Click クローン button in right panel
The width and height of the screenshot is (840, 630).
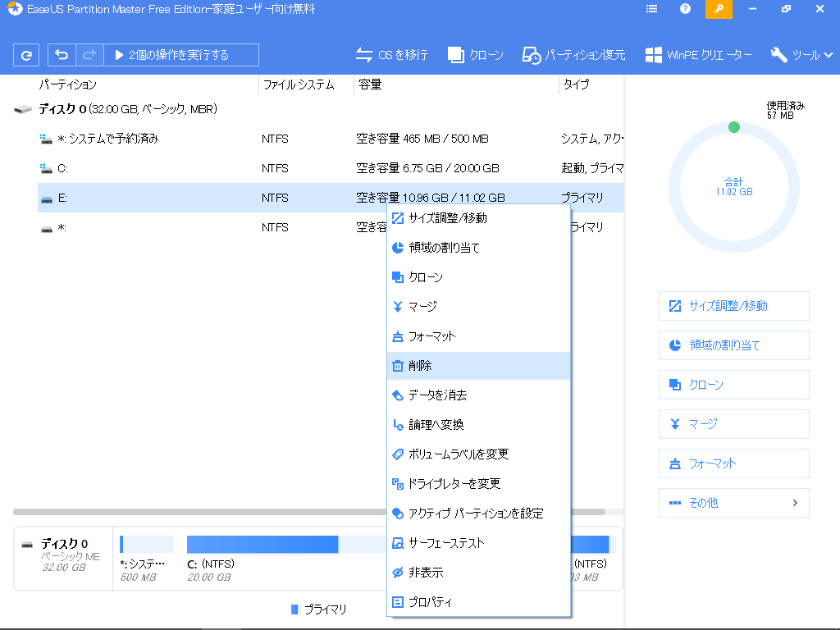[x=734, y=385]
